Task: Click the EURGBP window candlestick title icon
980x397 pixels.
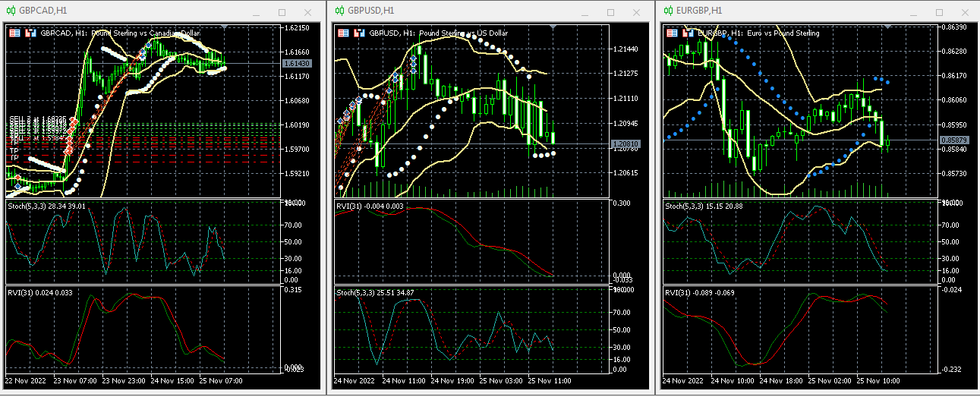Action: tap(668, 11)
